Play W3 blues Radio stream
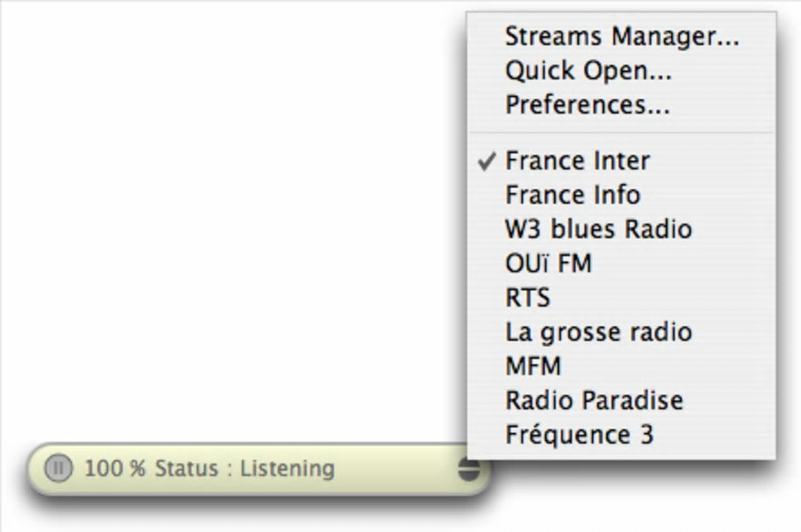This screenshot has height=532, width=801. [x=598, y=229]
